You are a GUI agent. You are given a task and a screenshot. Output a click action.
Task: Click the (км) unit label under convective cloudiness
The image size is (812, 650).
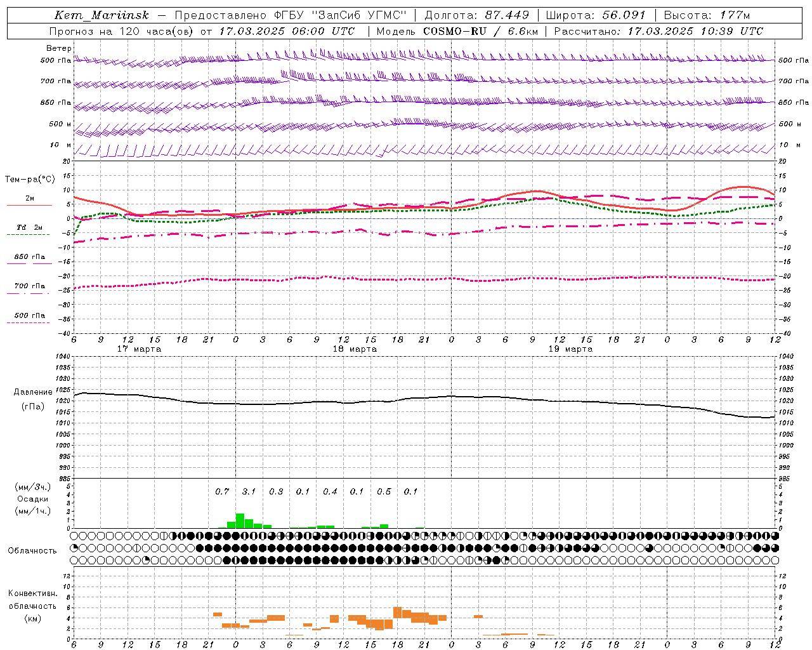pos(32,618)
